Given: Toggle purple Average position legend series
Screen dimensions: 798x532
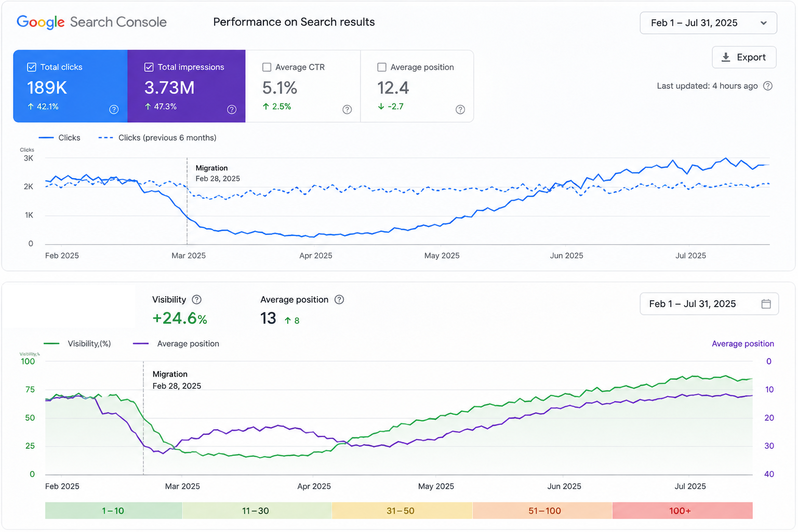Looking at the screenshot, I should coord(176,344).
